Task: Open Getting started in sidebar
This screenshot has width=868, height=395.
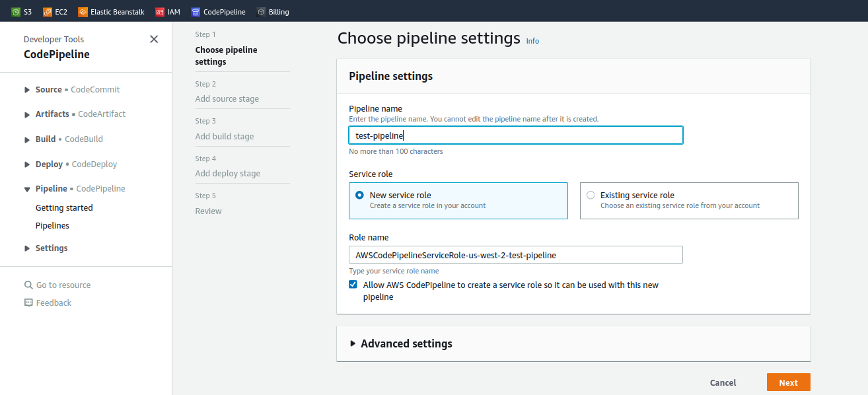Action: [64, 207]
